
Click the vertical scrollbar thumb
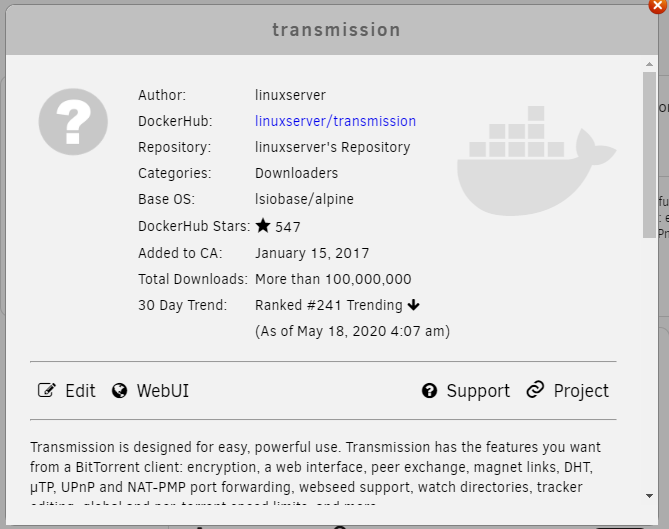[x=650, y=153]
